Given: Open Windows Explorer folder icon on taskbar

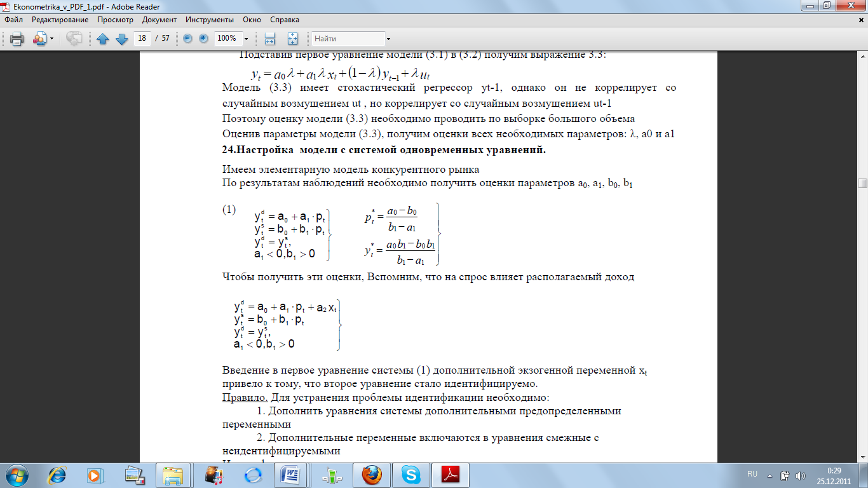Looking at the screenshot, I should tap(172, 475).
